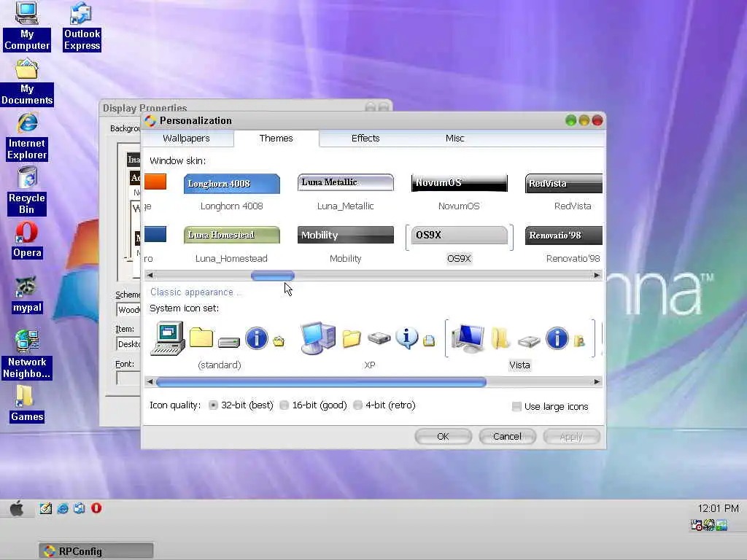
Task: Launch Opera from the desktop
Action: pos(27,241)
